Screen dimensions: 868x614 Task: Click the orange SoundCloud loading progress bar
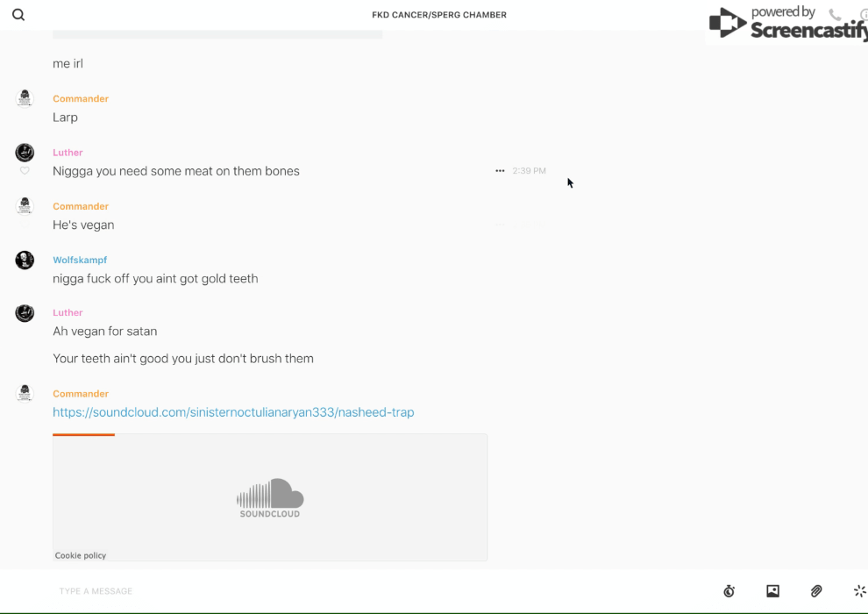click(83, 434)
